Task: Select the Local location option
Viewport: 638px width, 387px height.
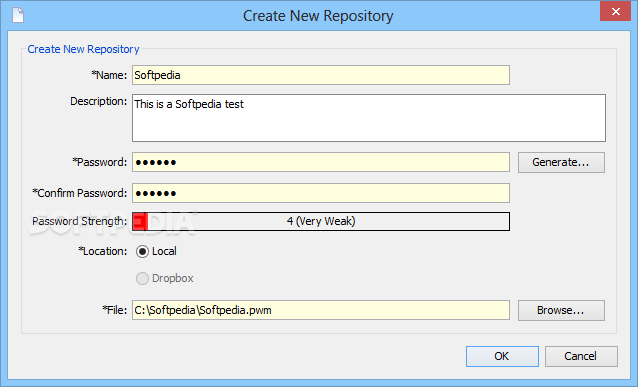Action: pyautogui.click(x=156, y=251)
